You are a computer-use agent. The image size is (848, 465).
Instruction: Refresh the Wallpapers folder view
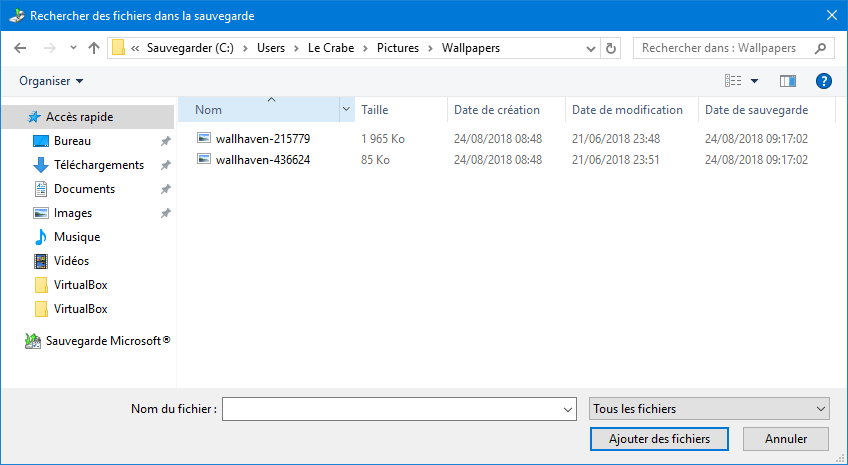[611, 49]
